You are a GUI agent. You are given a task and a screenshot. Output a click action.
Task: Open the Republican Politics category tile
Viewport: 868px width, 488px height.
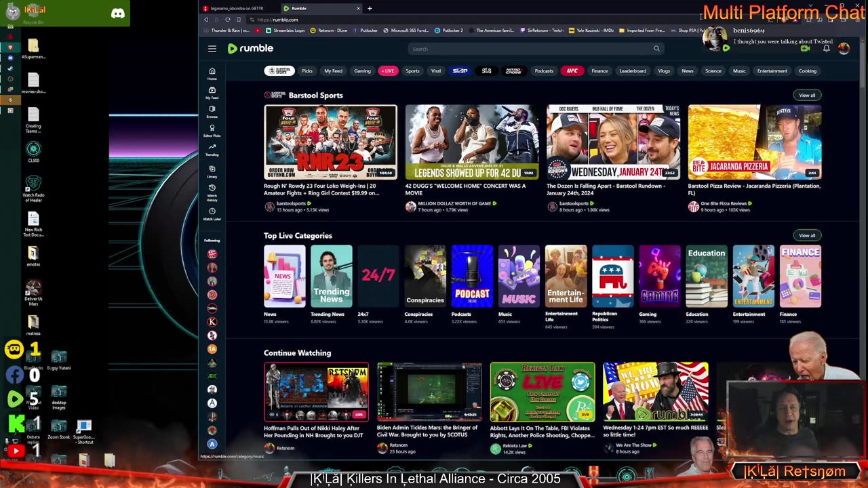[613, 276]
